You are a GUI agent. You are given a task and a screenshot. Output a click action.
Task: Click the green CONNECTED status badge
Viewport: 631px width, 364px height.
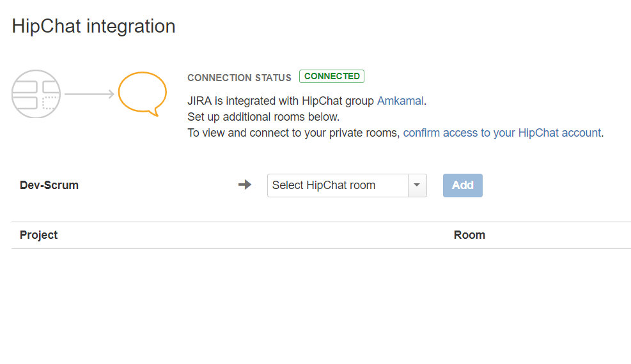coord(332,77)
